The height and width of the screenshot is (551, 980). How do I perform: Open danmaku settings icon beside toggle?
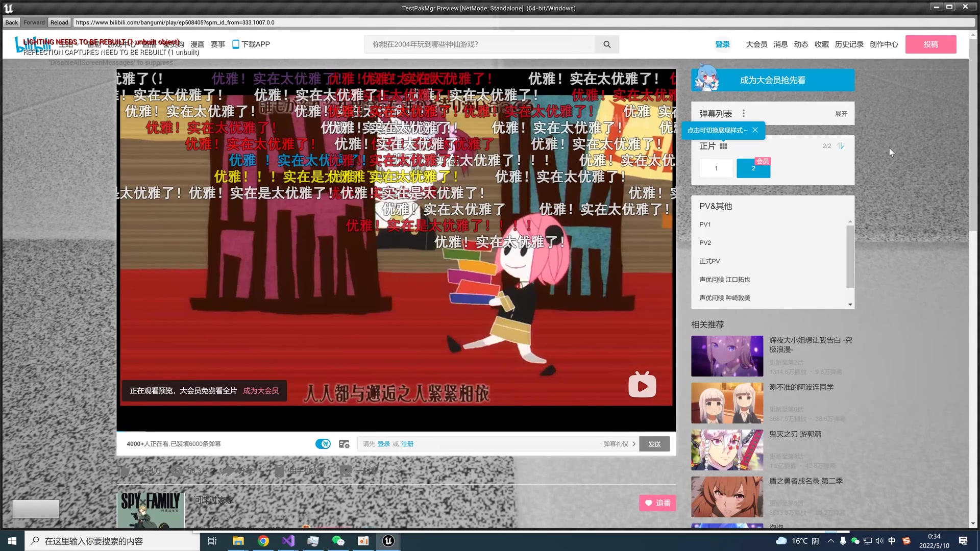[x=344, y=444]
